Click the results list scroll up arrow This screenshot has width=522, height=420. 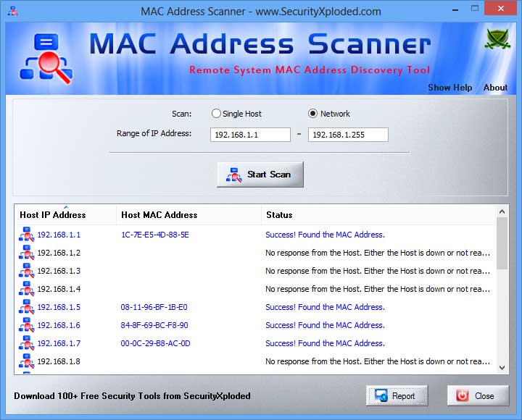pos(502,211)
